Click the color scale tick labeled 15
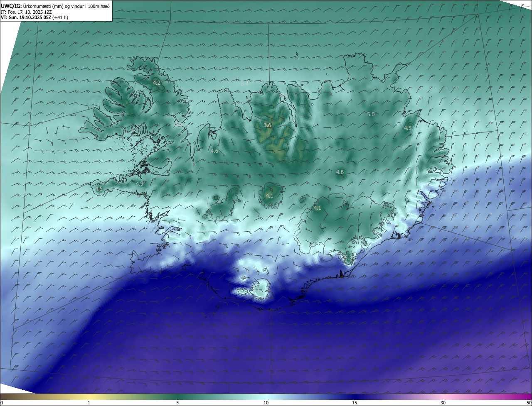Screen dimensions: 532x406 pos(355,403)
